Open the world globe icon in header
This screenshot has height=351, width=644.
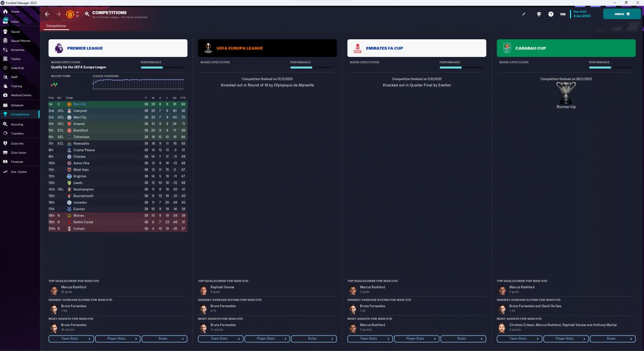tap(539, 14)
